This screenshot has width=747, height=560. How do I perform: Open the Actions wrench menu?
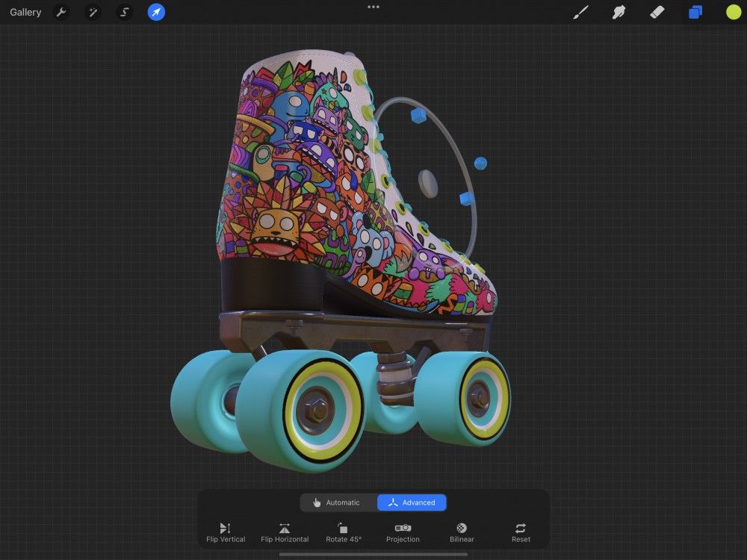click(x=61, y=12)
